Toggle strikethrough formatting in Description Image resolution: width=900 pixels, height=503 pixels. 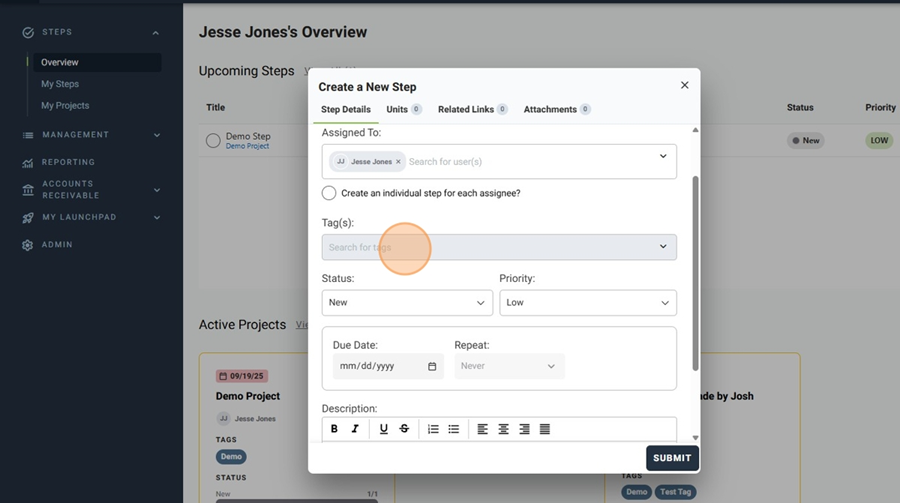[x=404, y=429]
